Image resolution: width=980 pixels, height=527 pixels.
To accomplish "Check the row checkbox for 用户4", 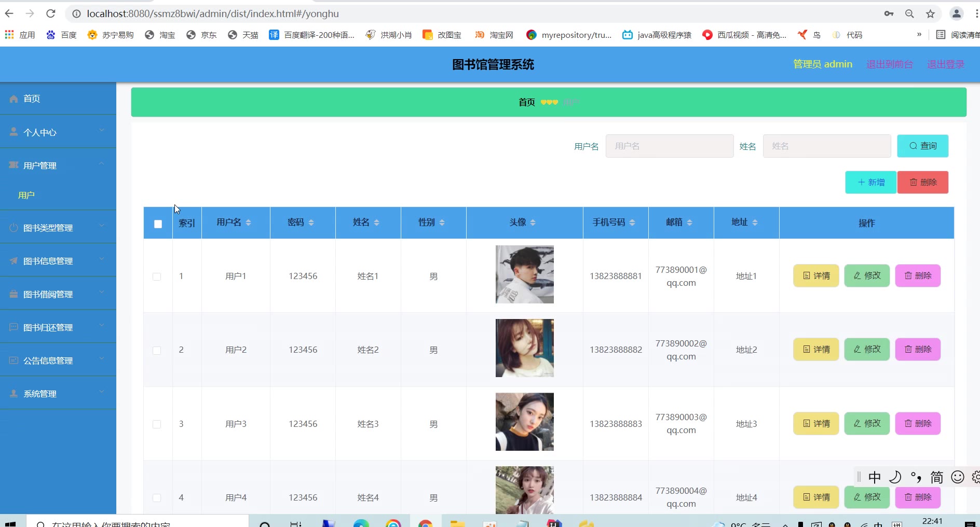I will (x=157, y=498).
